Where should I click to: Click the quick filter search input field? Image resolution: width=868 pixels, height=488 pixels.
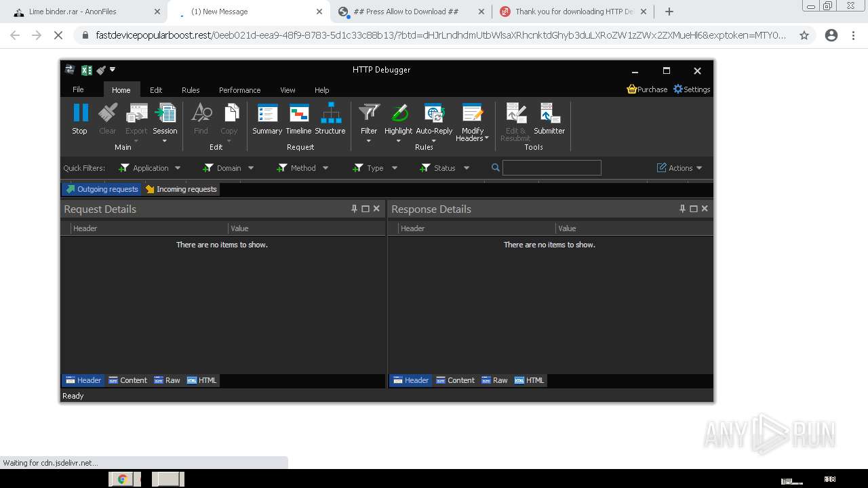551,168
